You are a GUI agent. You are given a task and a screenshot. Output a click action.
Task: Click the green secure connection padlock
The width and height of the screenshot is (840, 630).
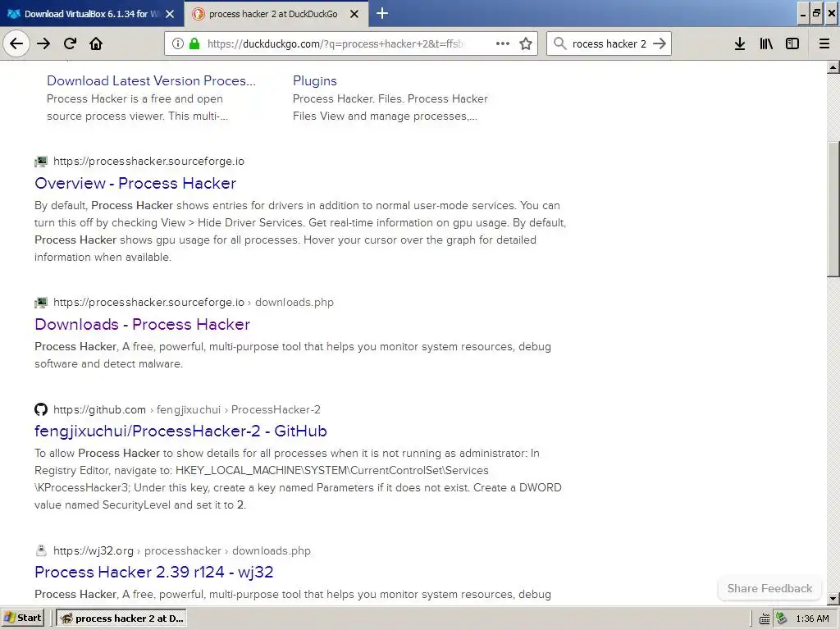click(194, 43)
